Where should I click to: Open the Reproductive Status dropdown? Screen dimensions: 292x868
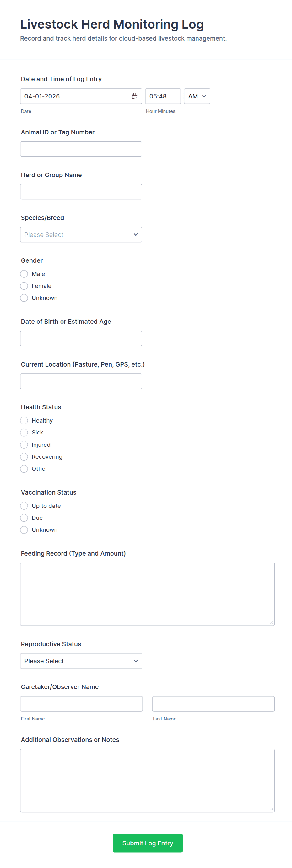point(81,661)
